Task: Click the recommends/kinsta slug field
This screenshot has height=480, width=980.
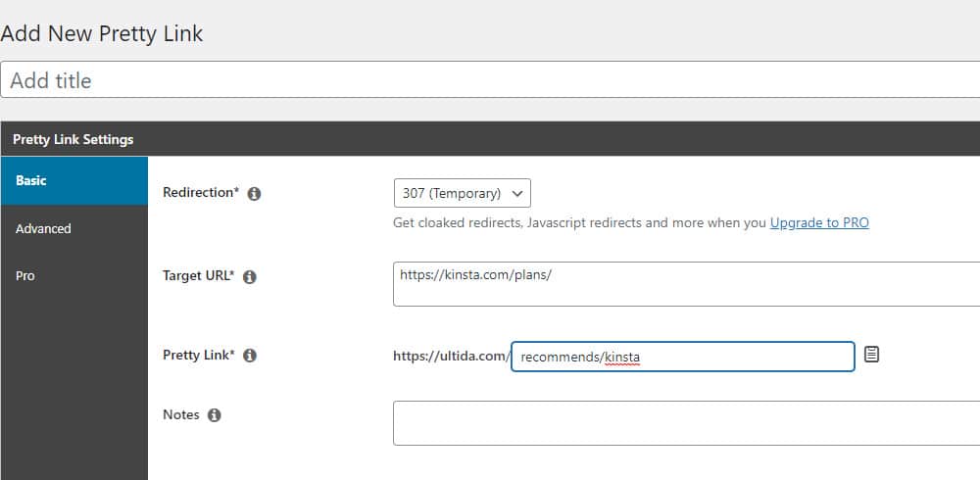Action: 682,357
